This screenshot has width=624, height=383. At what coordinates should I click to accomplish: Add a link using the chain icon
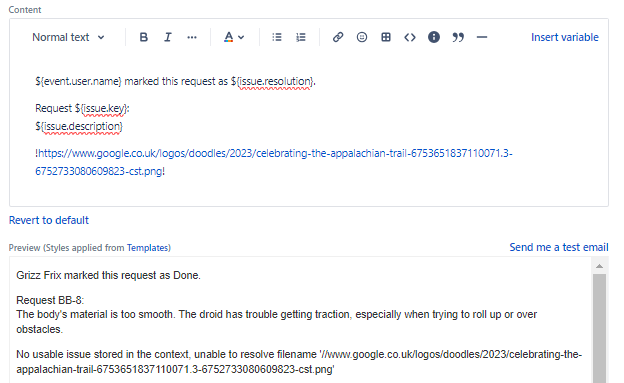(x=338, y=37)
